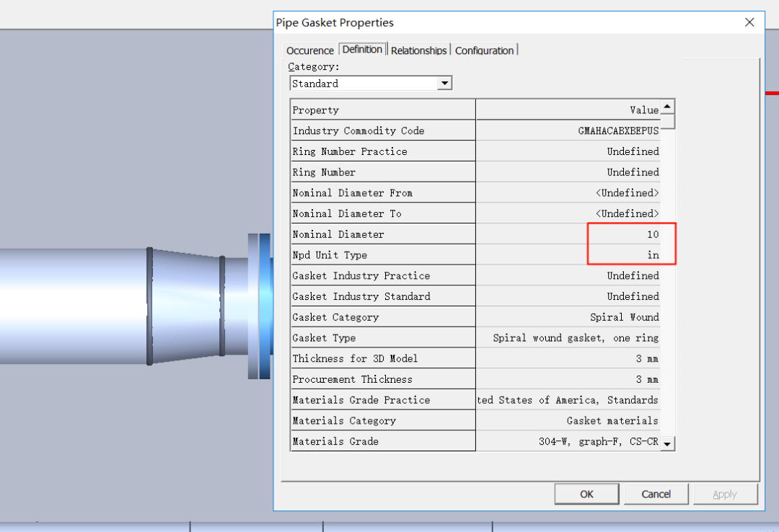This screenshot has width=779, height=532.
Task: Select the Gasket Industry Practice property
Action: click(383, 275)
